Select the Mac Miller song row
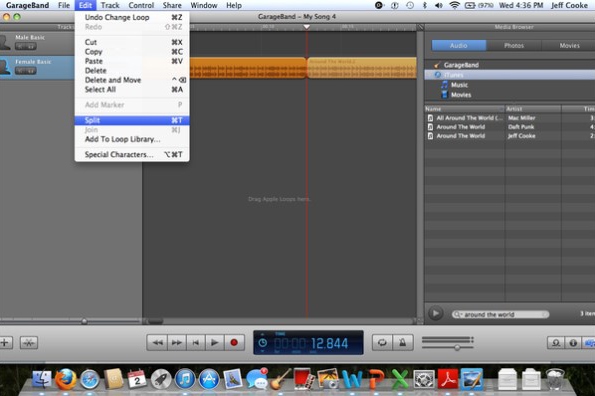The width and height of the screenshot is (595, 396). coord(509,118)
